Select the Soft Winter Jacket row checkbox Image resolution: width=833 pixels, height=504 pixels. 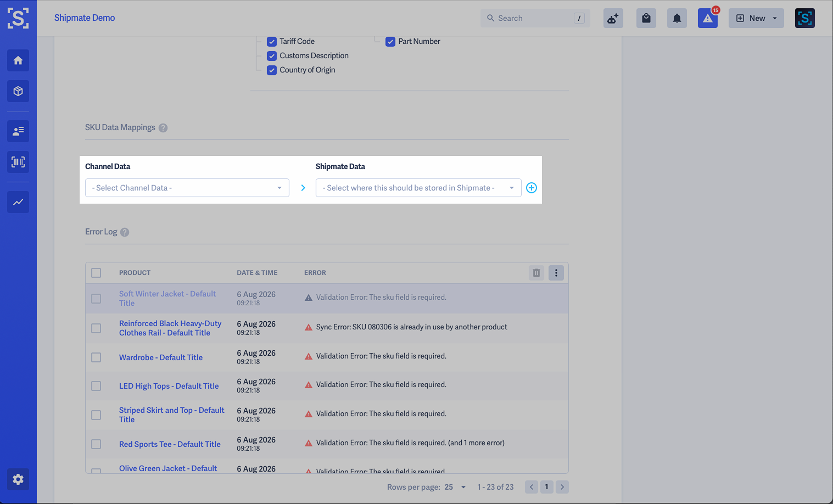click(x=96, y=299)
